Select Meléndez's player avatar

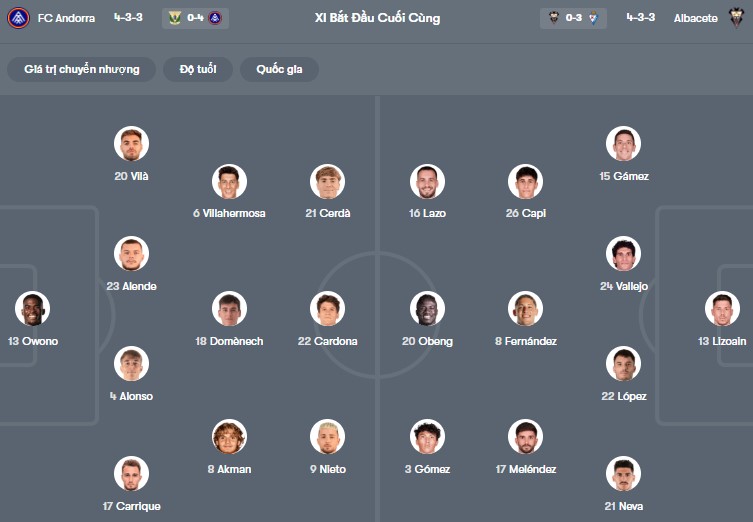click(x=525, y=437)
